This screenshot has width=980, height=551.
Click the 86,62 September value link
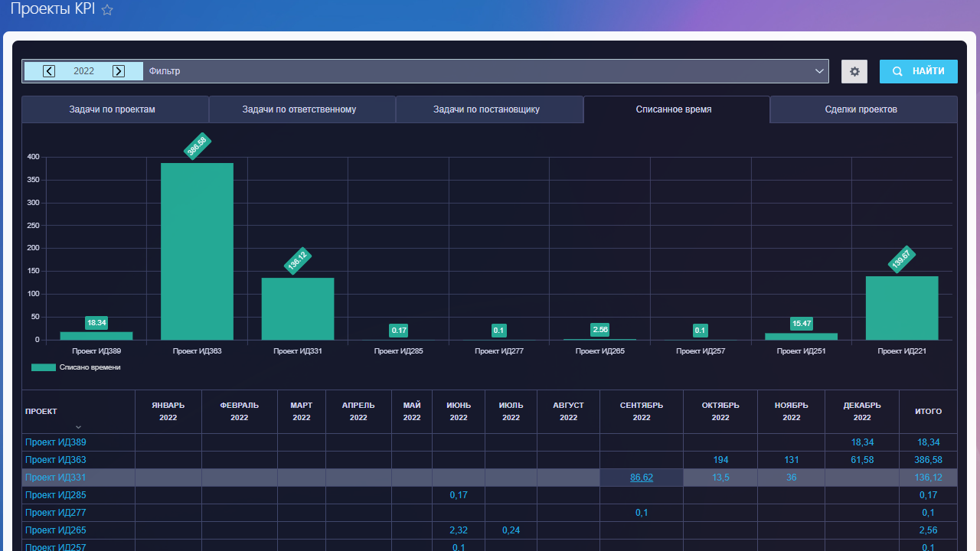[642, 478]
